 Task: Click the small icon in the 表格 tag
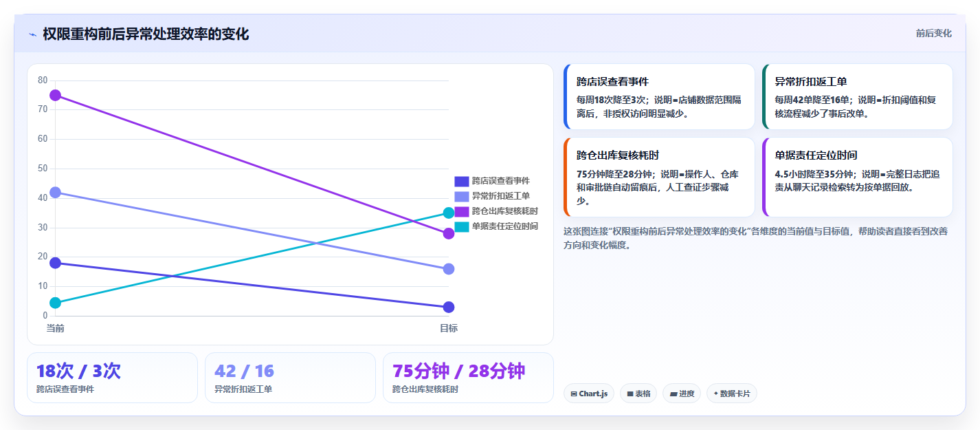click(630, 394)
